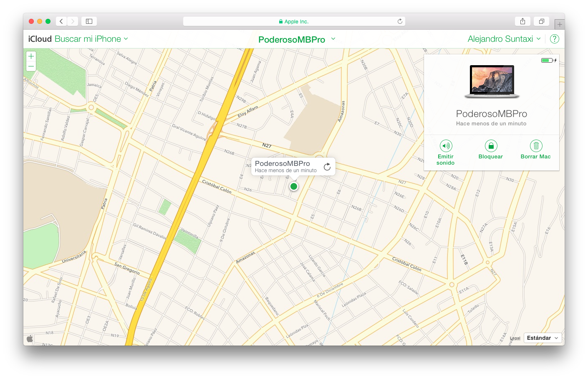Click the MacBook Pro device thumbnail
The image size is (588, 379).
tap(492, 81)
